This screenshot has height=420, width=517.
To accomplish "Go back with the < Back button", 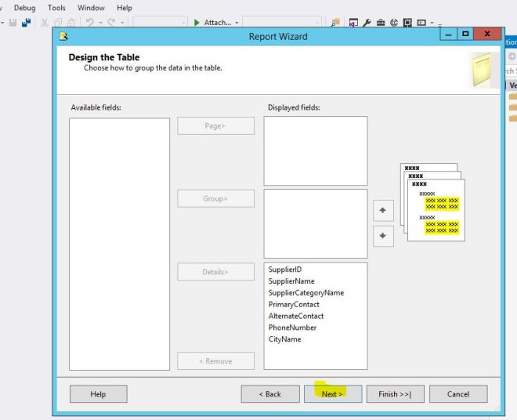I will [269, 394].
